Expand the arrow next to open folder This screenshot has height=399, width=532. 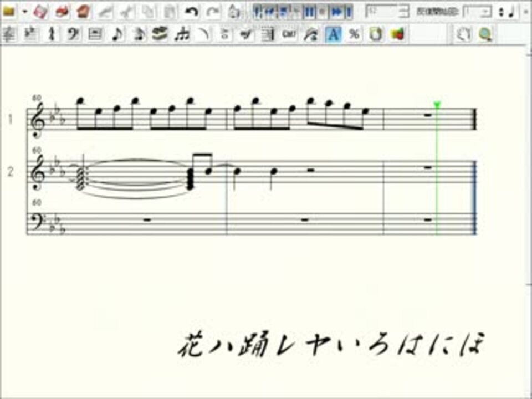pyautogui.click(x=25, y=12)
